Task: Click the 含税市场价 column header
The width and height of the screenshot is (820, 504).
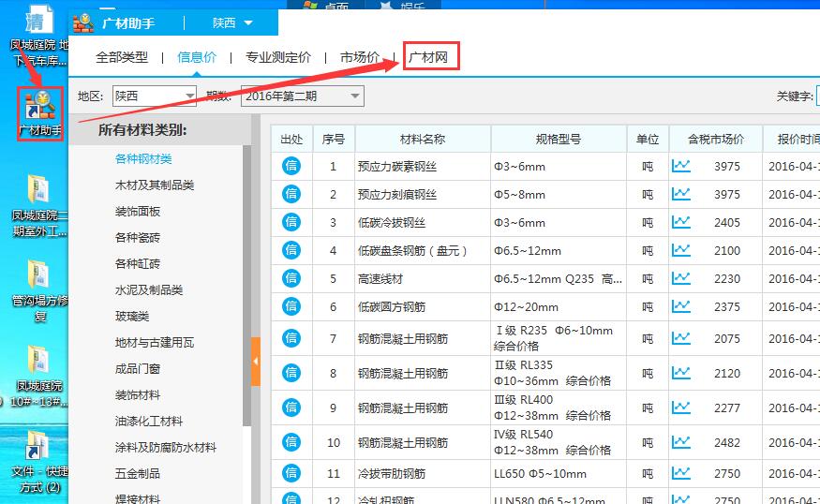Action: 715,139
